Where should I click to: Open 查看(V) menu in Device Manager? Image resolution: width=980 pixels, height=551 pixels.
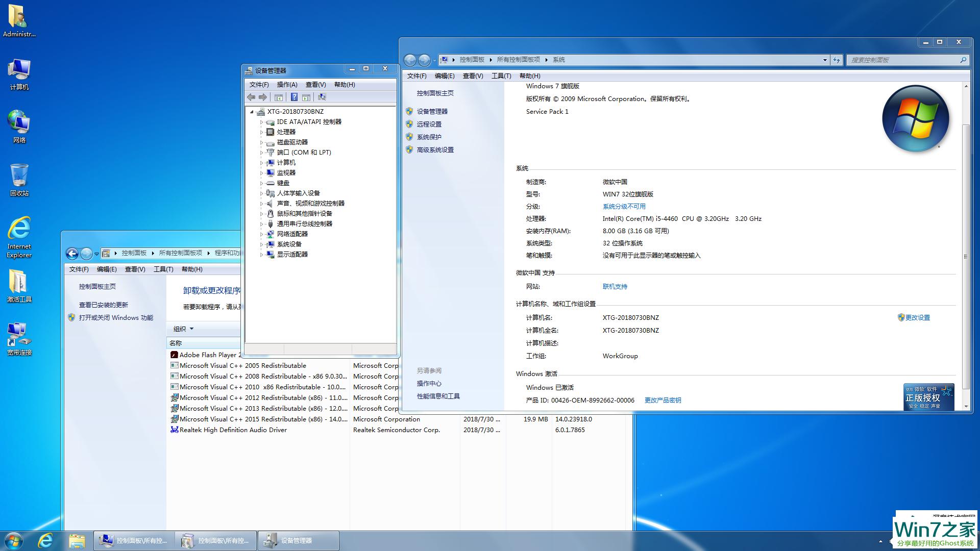(x=315, y=85)
